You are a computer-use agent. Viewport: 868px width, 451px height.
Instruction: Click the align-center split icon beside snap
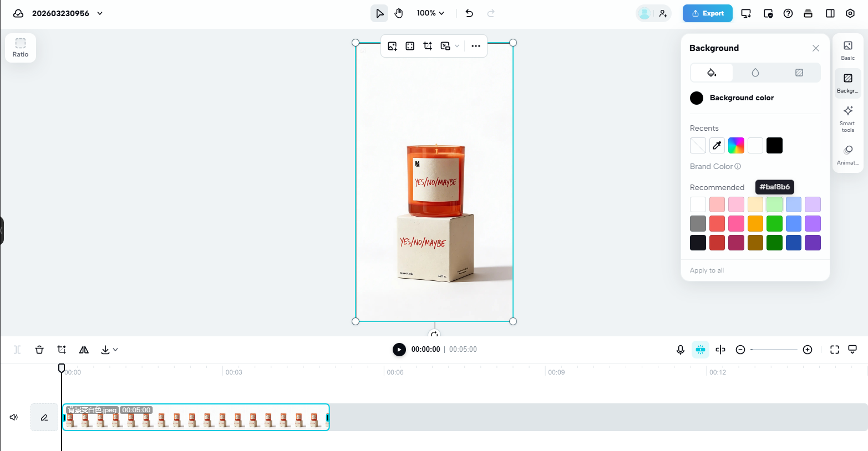coord(720,350)
